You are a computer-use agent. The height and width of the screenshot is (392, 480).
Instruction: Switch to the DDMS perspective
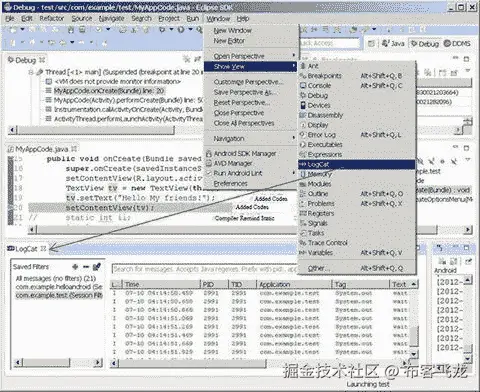tap(457, 44)
